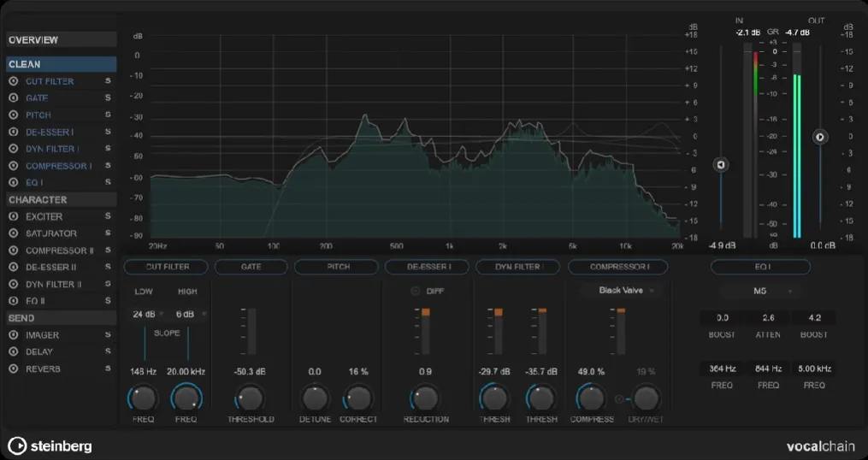Screen dimensions: 868x460
Task: Click the 4.2 EQ boost value field
Action: click(814, 318)
